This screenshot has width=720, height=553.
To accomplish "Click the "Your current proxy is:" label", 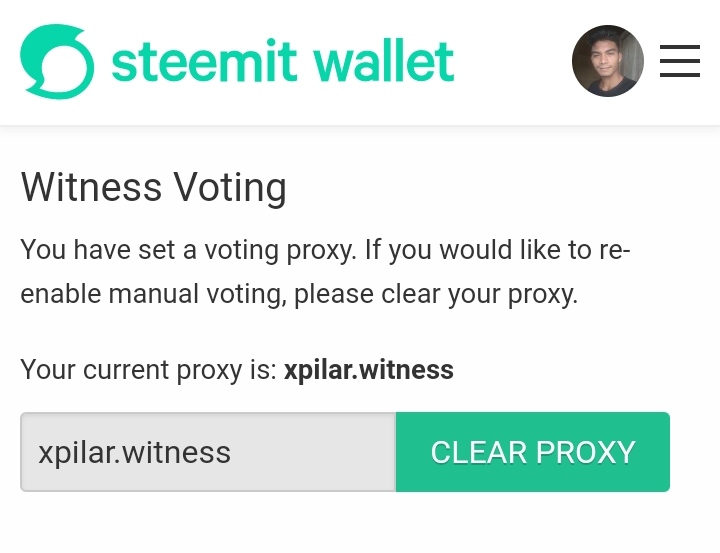I will coord(148,370).
